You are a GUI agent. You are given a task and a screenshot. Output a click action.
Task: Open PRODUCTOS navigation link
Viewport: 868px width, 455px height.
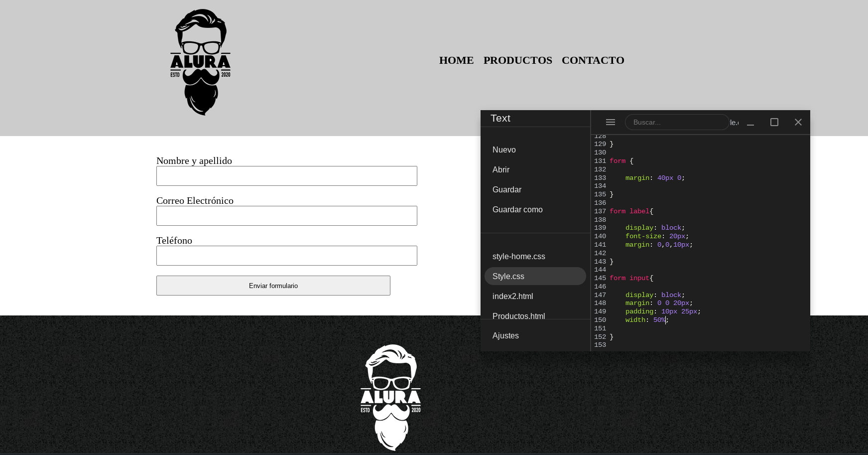[518, 60]
